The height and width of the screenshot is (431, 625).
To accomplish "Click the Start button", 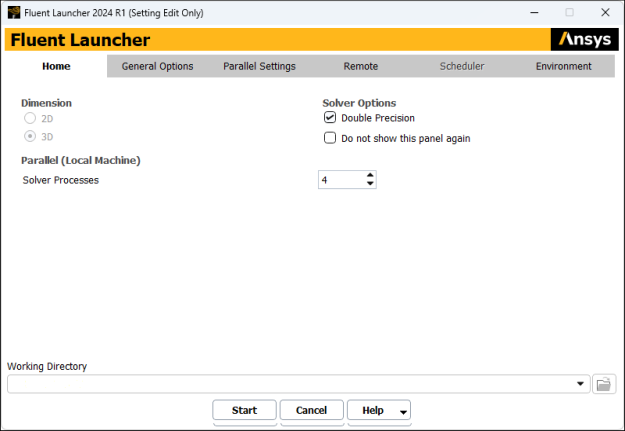I will tap(244, 410).
